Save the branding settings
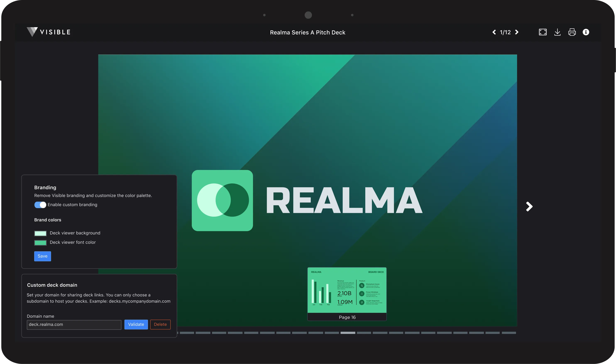This screenshot has height=364, width=616. (x=42, y=256)
